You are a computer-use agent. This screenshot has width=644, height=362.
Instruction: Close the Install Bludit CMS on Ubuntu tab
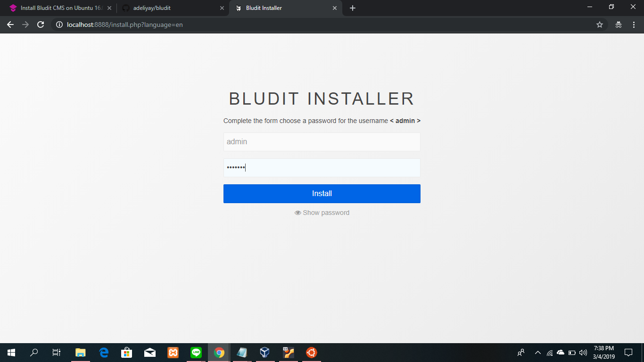[x=109, y=8]
